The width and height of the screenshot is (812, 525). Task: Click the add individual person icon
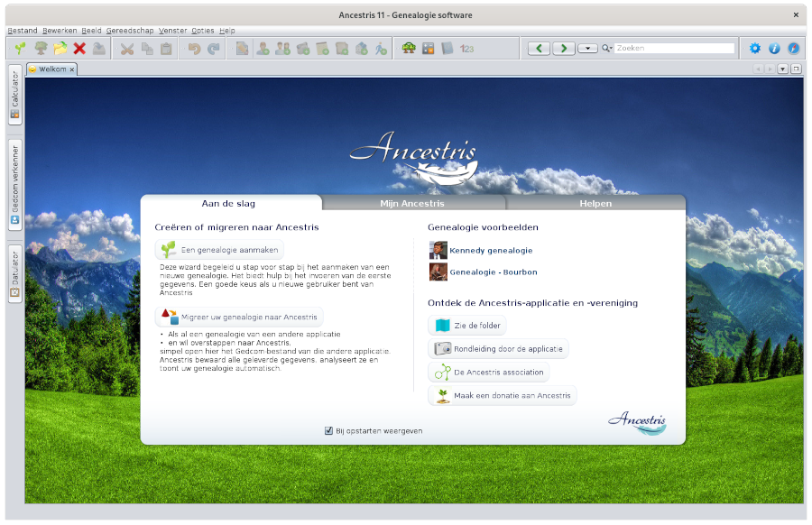(x=263, y=49)
